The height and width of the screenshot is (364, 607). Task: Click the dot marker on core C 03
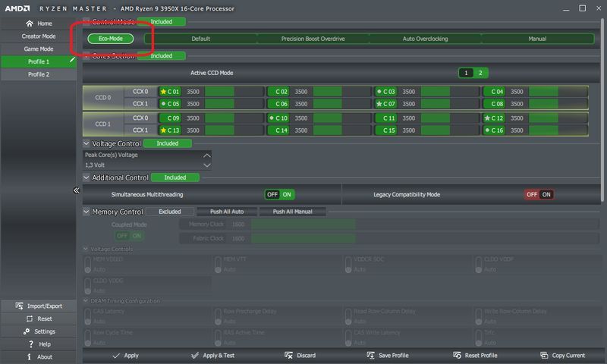(379, 92)
